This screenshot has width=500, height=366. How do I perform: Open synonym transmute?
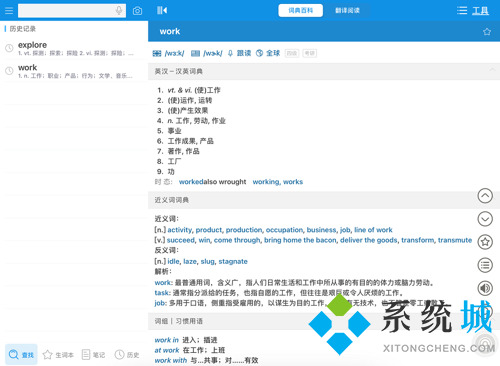[455, 240]
